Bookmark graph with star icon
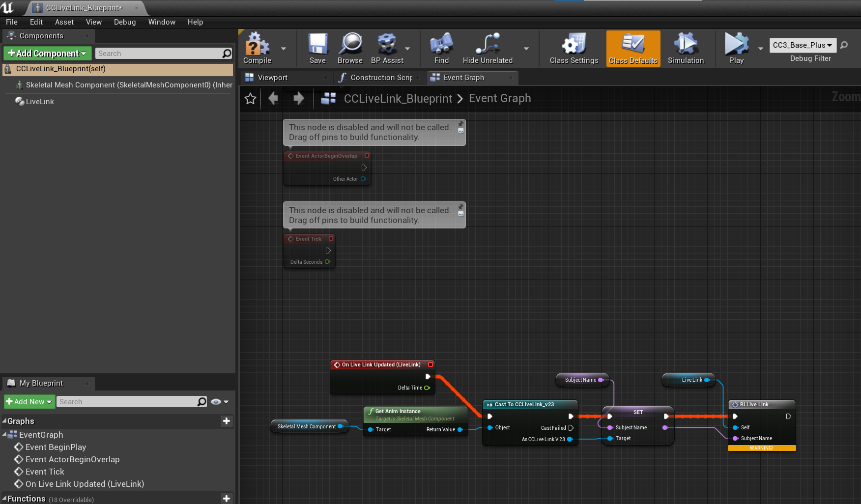861x504 pixels. click(251, 99)
